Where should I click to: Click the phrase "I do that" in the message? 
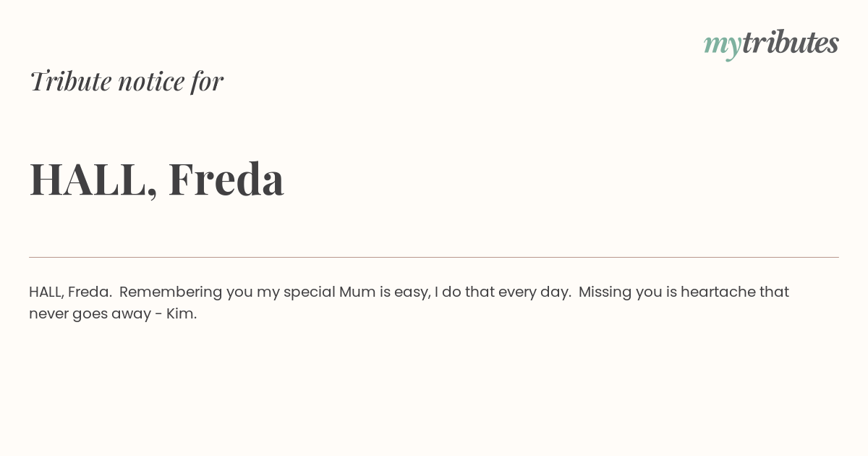(x=464, y=292)
